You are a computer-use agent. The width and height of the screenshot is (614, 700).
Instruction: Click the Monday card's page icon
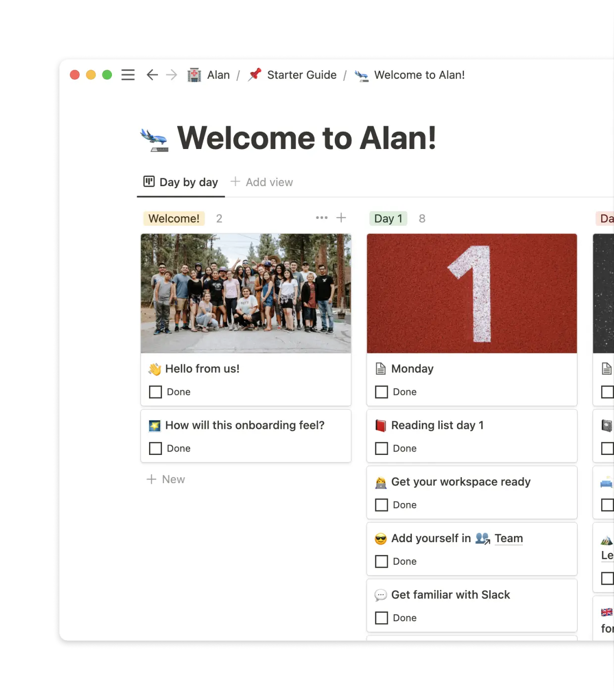click(380, 369)
